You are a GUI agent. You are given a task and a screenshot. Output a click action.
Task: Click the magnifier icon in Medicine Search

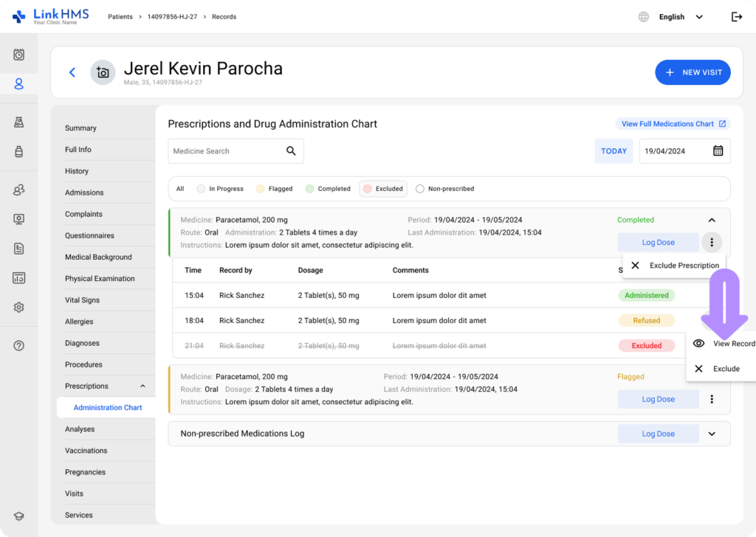tap(291, 151)
